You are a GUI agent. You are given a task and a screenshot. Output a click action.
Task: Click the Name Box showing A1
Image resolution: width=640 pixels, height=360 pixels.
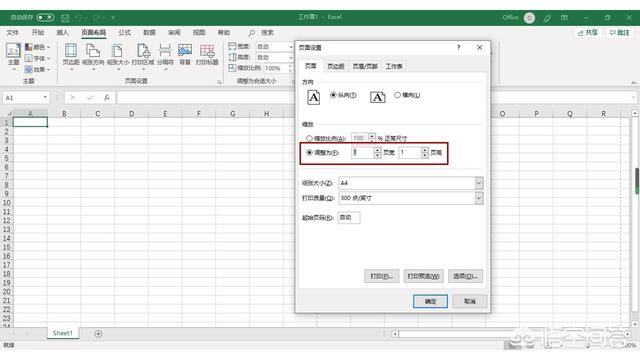point(22,98)
